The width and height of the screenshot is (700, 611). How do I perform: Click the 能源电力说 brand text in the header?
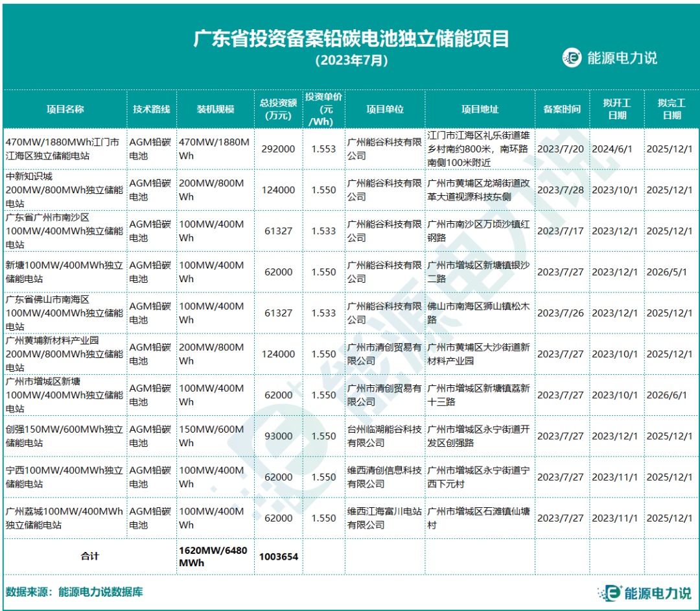[x=622, y=58]
